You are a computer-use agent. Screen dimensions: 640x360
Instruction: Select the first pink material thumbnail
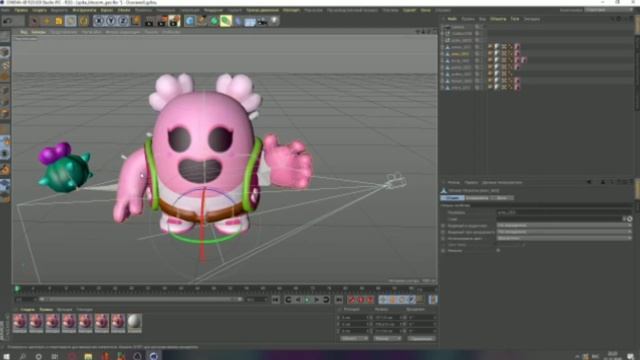pyautogui.click(x=20, y=322)
